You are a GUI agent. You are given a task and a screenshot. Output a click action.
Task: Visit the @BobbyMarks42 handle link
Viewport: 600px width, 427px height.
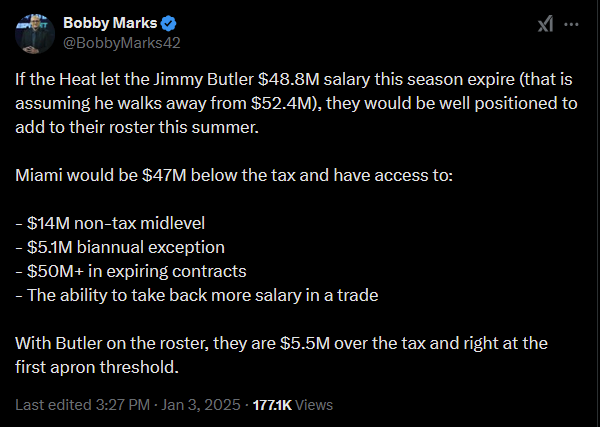tap(122, 43)
